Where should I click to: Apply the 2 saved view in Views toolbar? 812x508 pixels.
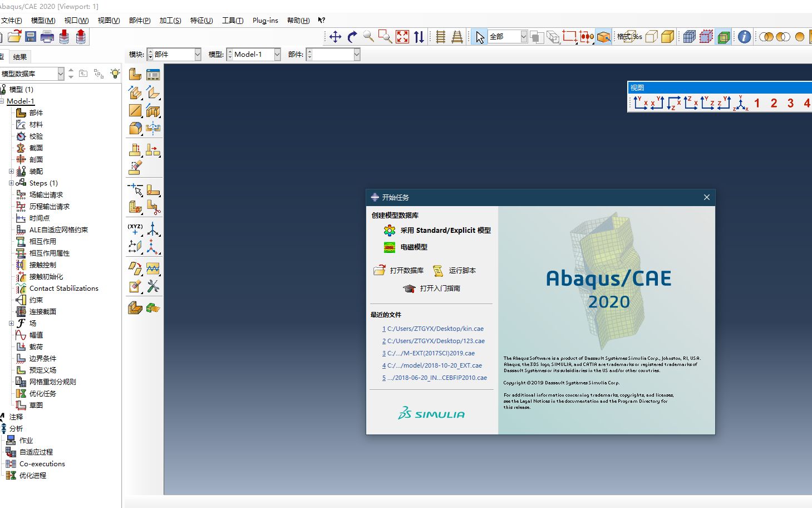(x=774, y=103)
